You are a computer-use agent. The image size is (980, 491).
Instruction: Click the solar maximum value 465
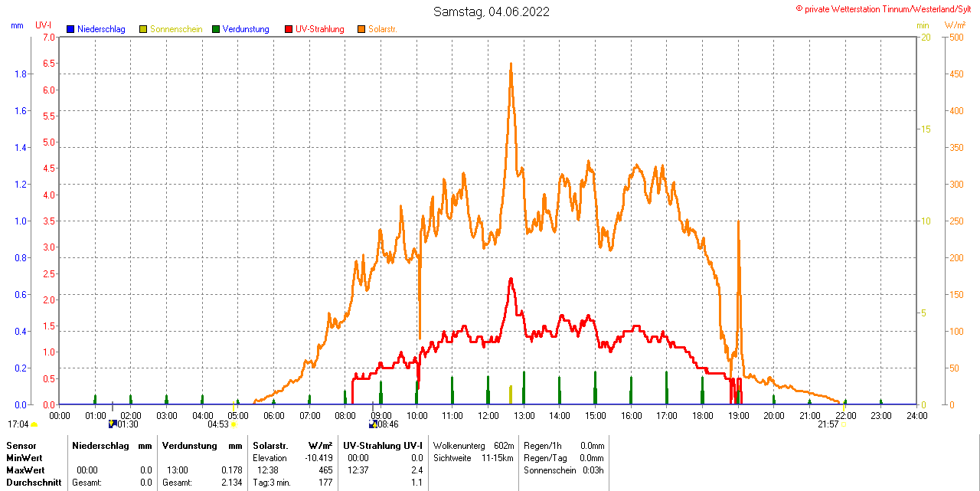point(326,470)
